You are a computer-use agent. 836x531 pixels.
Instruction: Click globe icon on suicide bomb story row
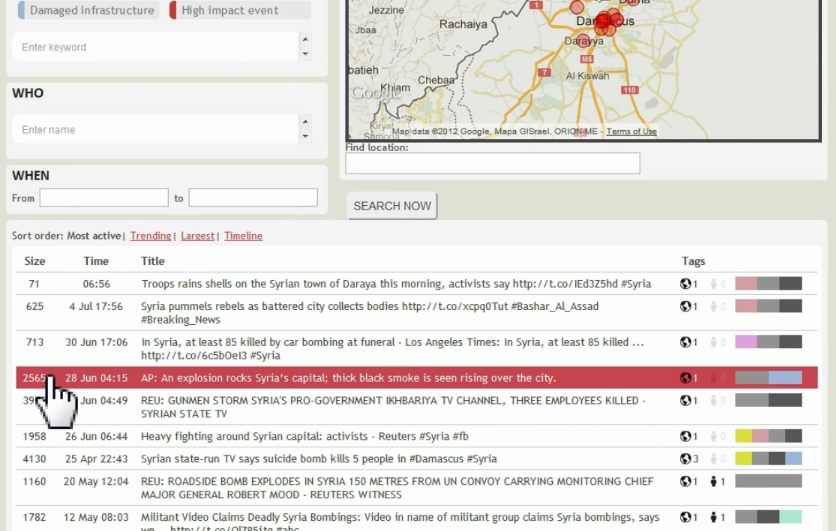coord(685,459)
